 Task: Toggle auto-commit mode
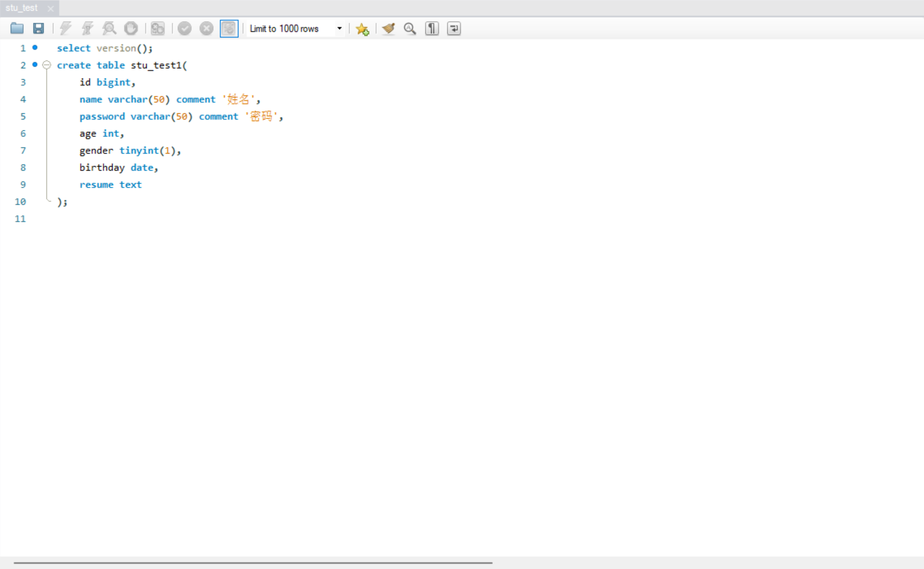click(229, 28)
